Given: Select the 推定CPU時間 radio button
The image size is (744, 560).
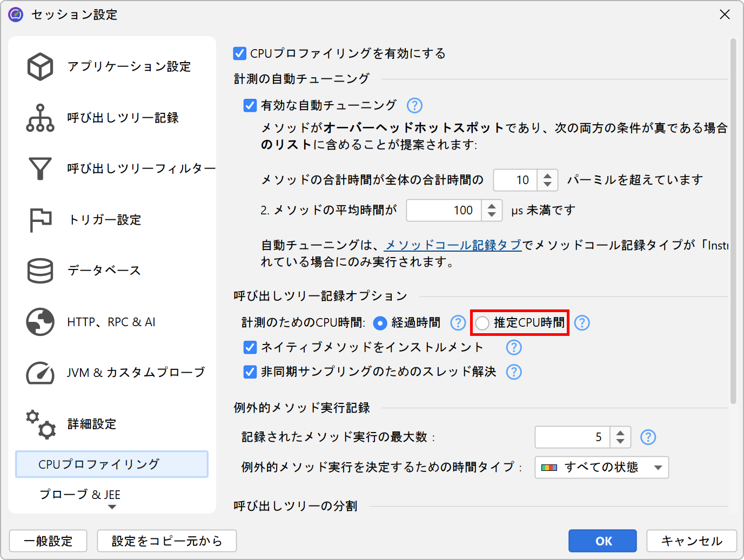Looking at the screenshot, I should pos(482,323).
